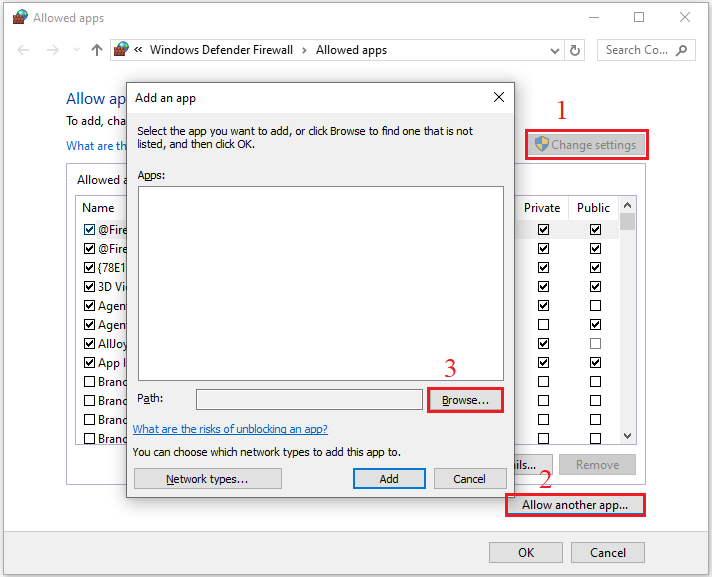
Task: Click Add in the Add an app dialog
Action: pyautogui.click(x=389, y=479)
